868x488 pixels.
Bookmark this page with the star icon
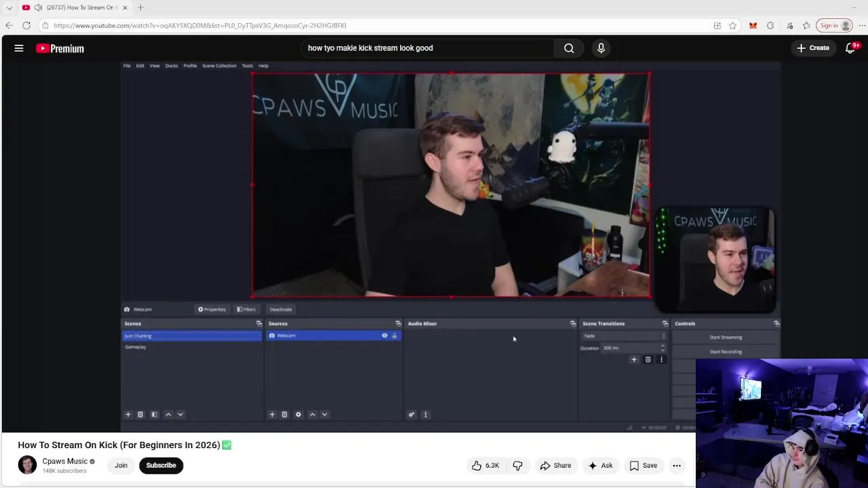click(732, 26)
